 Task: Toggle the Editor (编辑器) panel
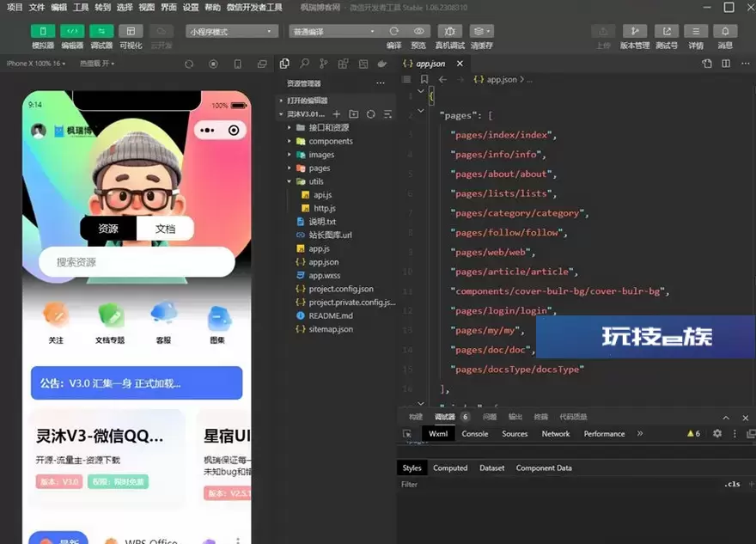(x=72, y=31)
